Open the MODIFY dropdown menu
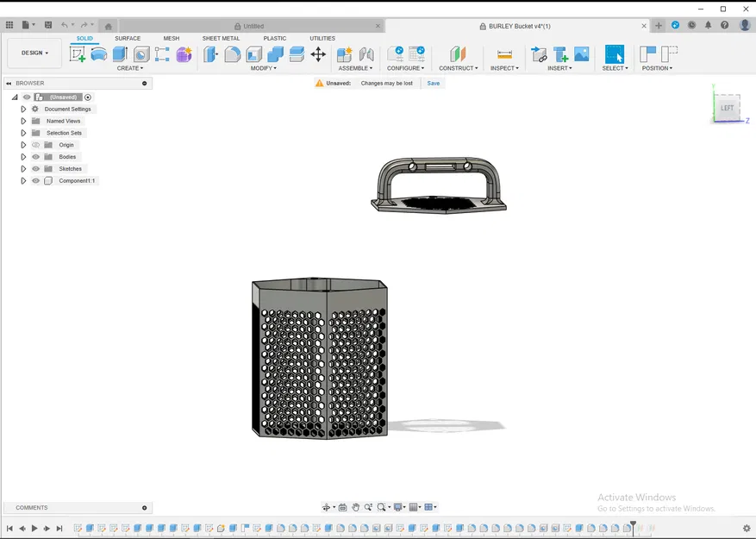 tap(263, 68)
